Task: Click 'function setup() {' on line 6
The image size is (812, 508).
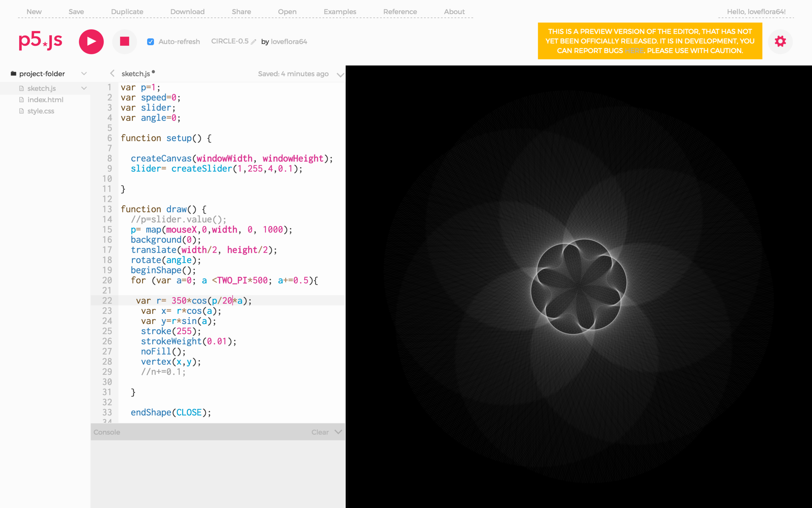Action: (166, 138)
